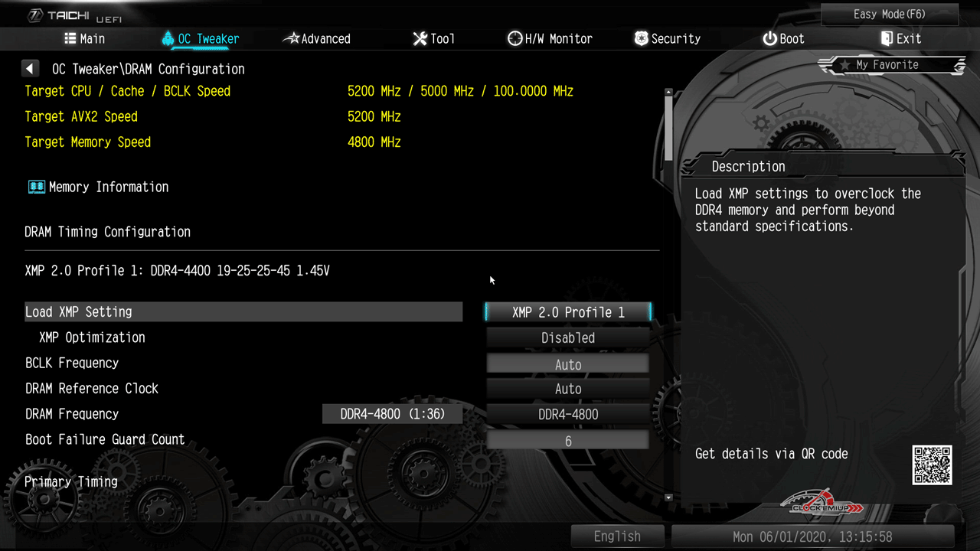Click the Tool wrench icon
Viewport: 980px width, 551px height.
click(420, 38)
